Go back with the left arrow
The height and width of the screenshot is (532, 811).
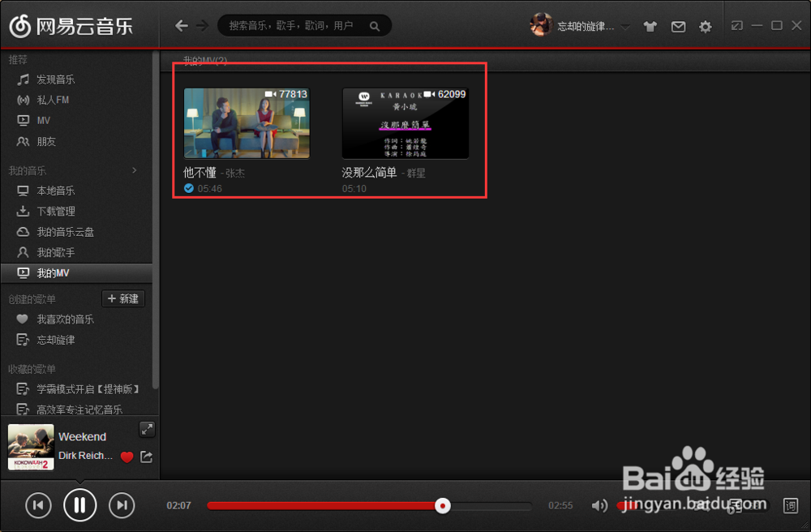[x=181, y=25]
